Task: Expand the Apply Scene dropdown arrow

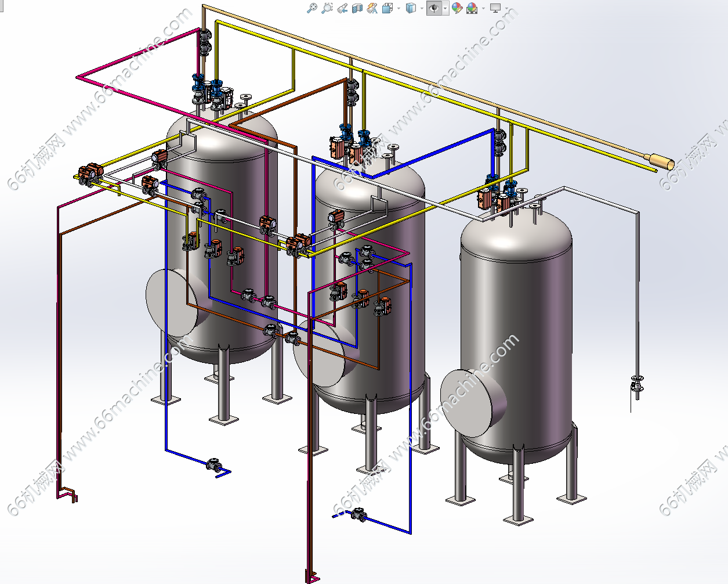Action: point(483,8)
